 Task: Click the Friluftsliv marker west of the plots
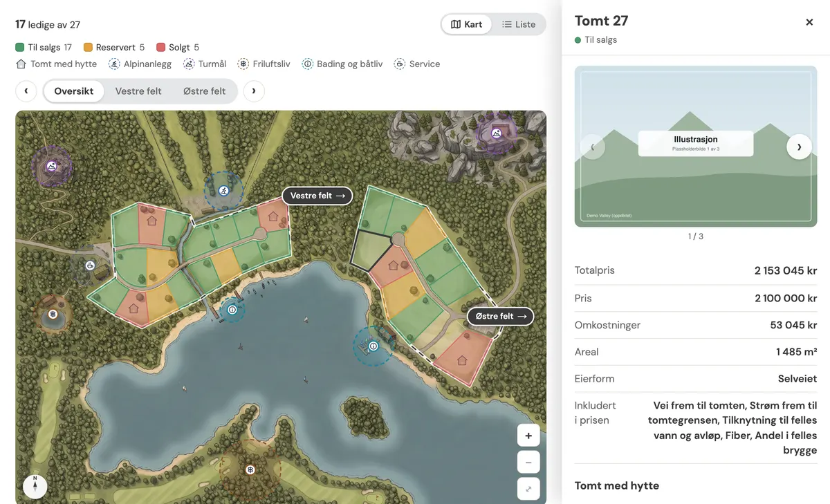53,314
